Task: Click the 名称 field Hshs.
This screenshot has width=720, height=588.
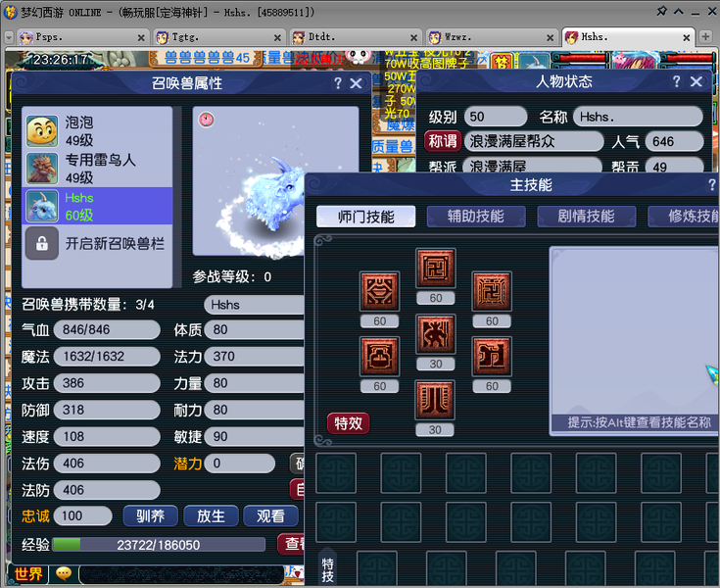Action: click(x=638, y=117)
